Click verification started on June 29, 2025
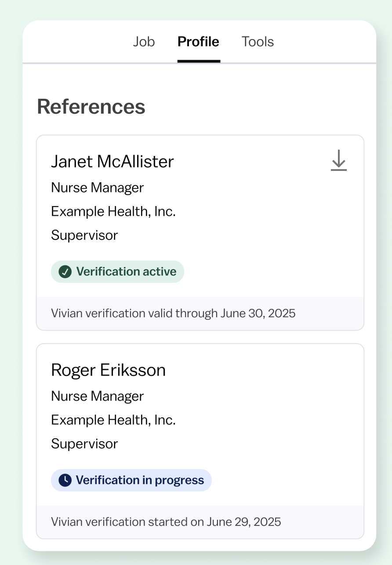The width and height of the screenshot is (392, 565). coord(166,522)
